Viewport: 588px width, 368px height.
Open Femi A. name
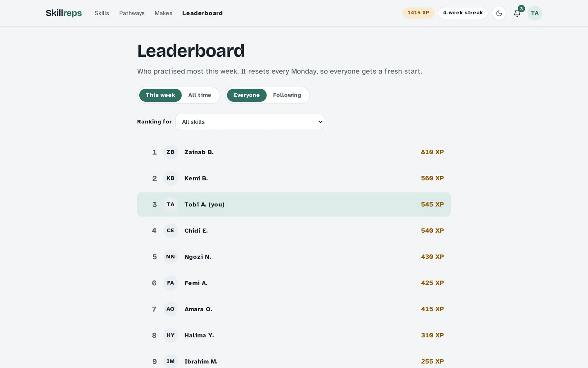click(196, 283)
